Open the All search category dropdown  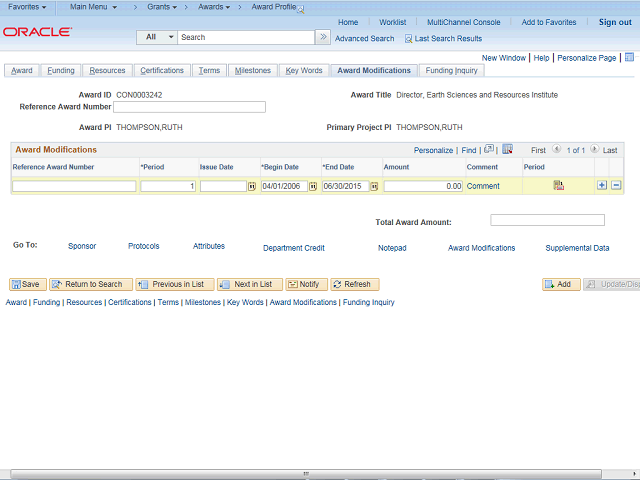[x=157, y=37]
